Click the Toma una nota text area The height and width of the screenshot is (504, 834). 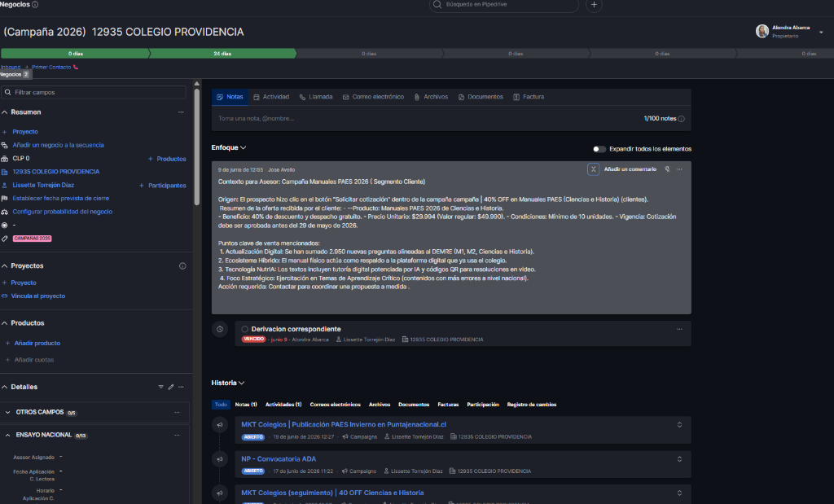point(425,119)
